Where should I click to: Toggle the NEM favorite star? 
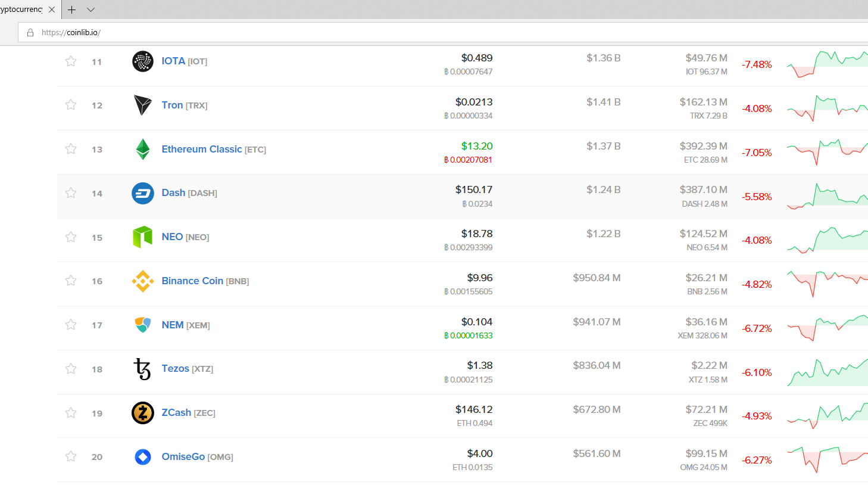71,325
